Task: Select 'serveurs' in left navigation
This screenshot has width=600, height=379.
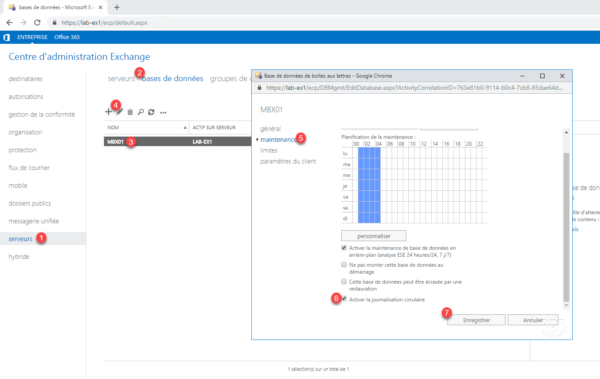Action: (20, 239)
